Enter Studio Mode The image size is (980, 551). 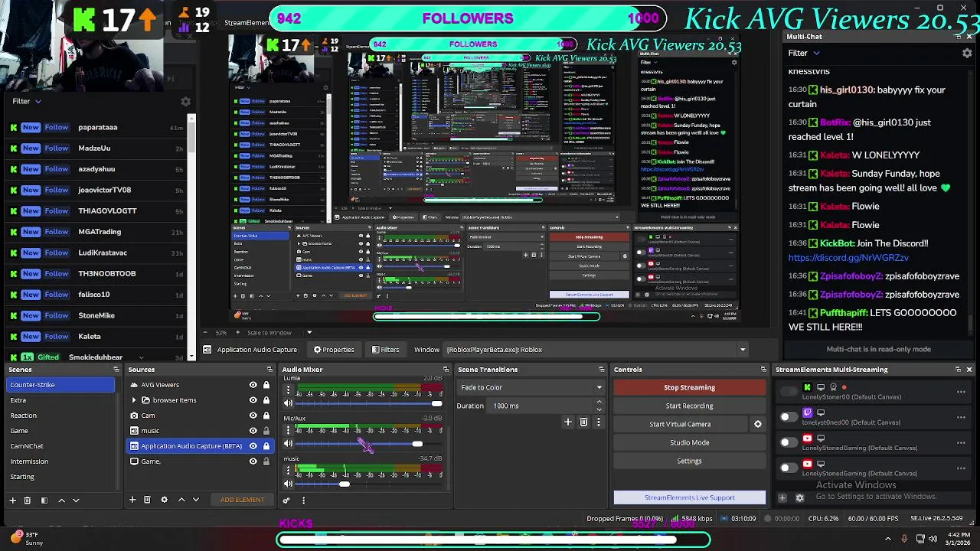pos(689,442)
